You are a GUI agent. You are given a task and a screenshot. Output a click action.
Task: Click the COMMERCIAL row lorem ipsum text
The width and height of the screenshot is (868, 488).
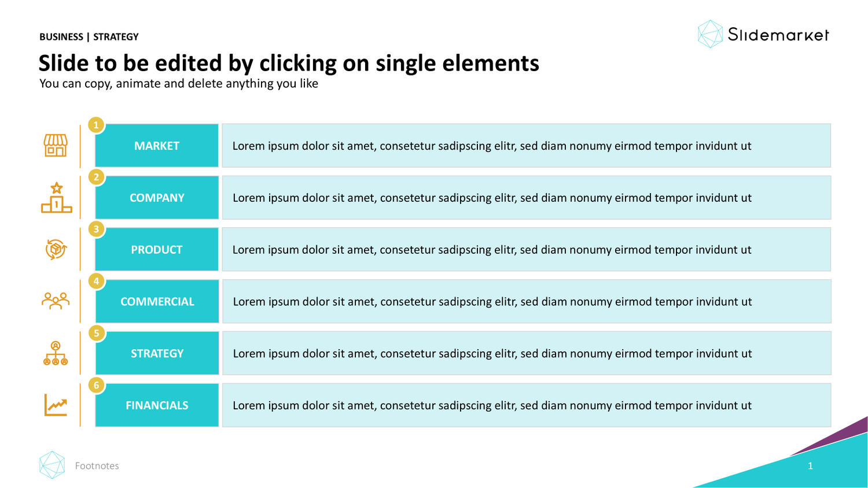[492, 301]
